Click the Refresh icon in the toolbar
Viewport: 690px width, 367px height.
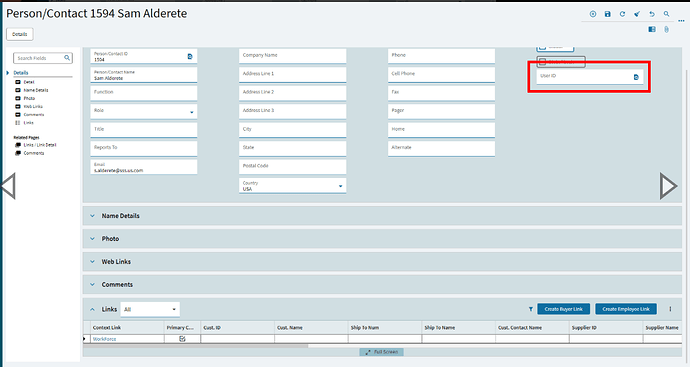[622, 14]
